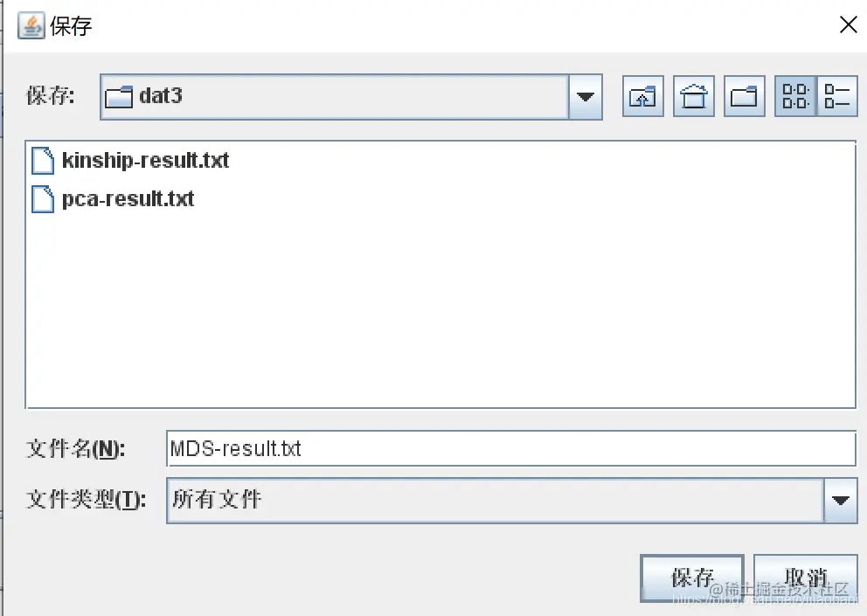Click the 取消 button to cancel

pos(806,578)
